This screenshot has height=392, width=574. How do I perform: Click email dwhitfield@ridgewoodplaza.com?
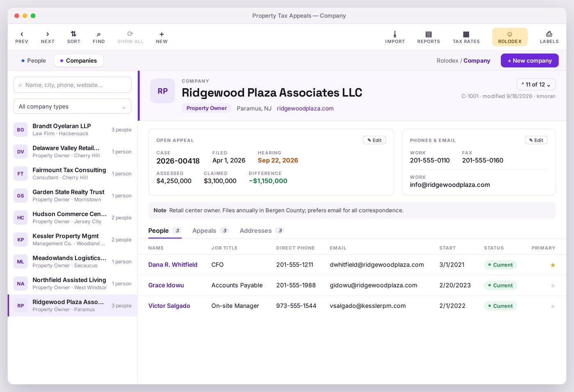pyautogui.click(x=377, y=265)
